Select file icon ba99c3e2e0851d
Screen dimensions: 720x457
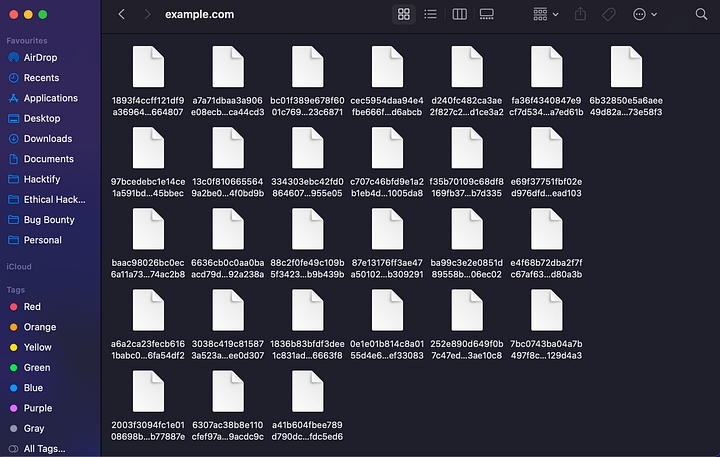(x=467, y=229)
